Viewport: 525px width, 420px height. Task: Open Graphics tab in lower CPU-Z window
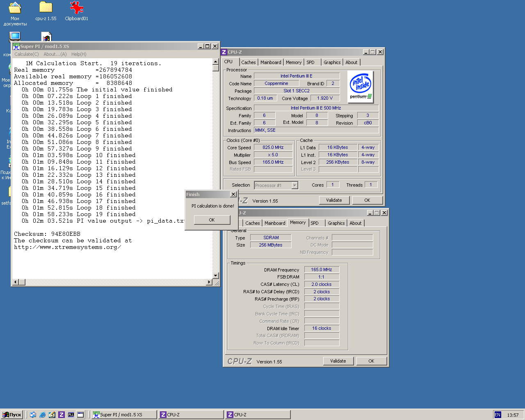336,223
